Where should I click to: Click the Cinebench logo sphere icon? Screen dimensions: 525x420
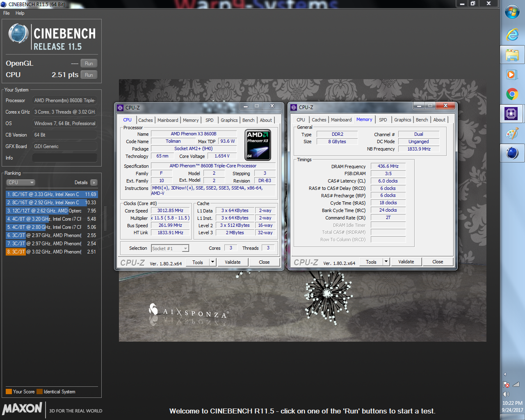click(18, 34)
